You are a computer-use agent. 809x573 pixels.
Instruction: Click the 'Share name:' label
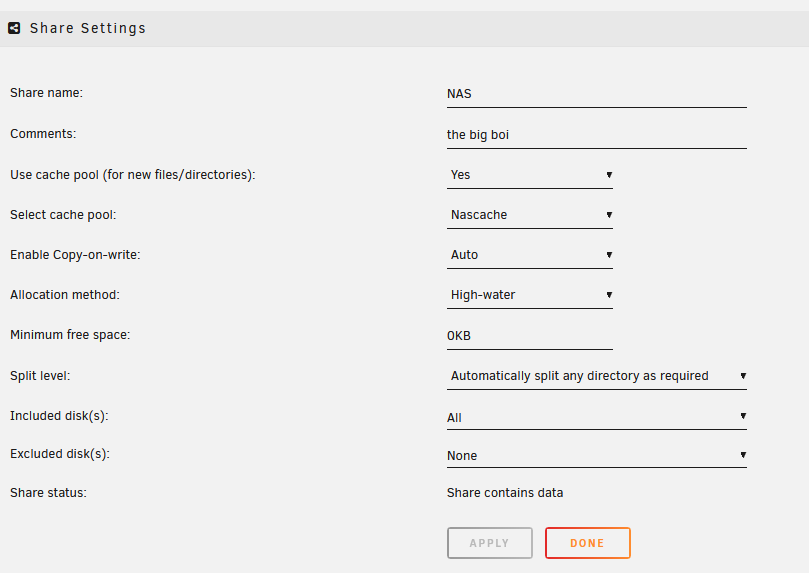(x=46, y=93)
